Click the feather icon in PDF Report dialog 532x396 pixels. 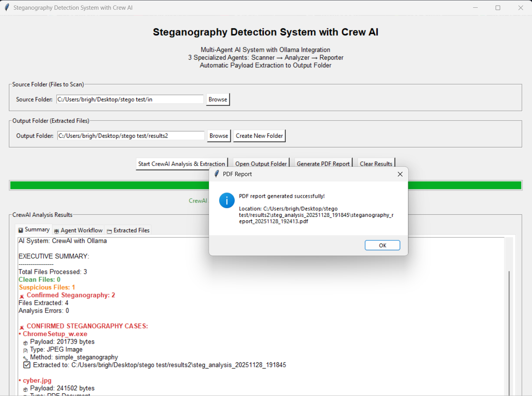(217, 174)
